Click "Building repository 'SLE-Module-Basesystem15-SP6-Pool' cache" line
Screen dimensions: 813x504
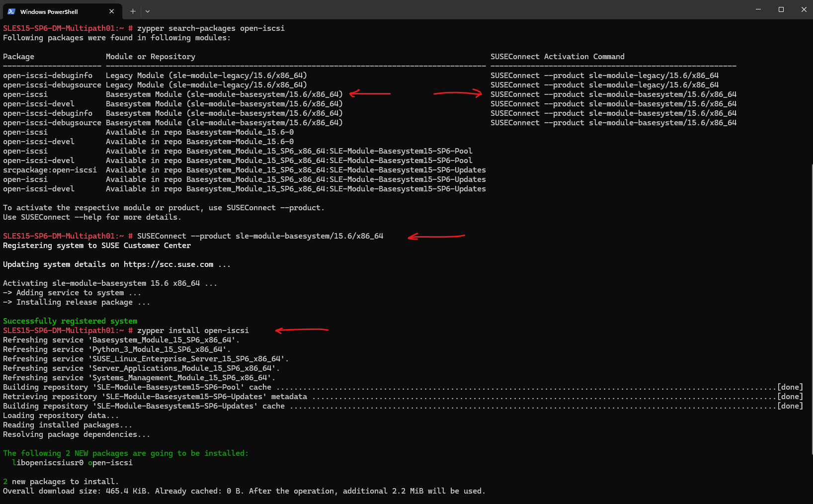coord(403,387)
